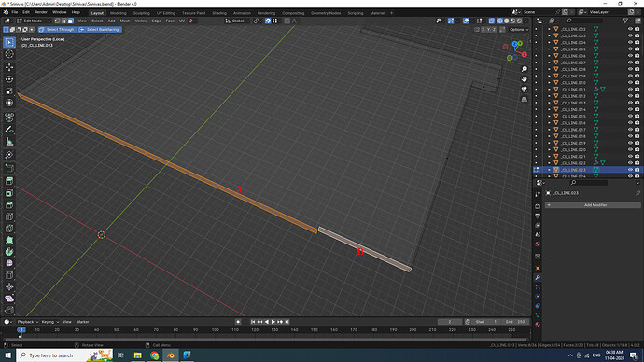644x362 pixels.
Task: Click the viewport zoom magnifier icon
Action: (x=525, y=69)
